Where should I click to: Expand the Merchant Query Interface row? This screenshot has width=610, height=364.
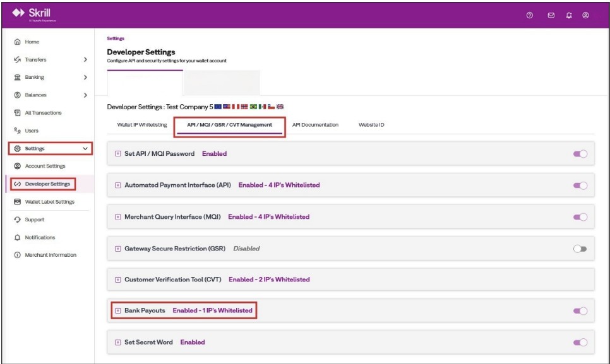[x=118, y=217]
